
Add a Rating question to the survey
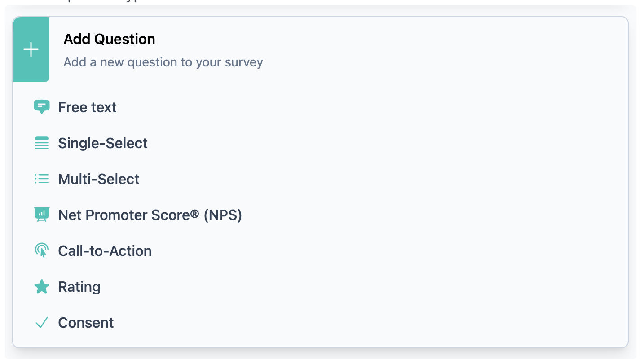point(79,286)
